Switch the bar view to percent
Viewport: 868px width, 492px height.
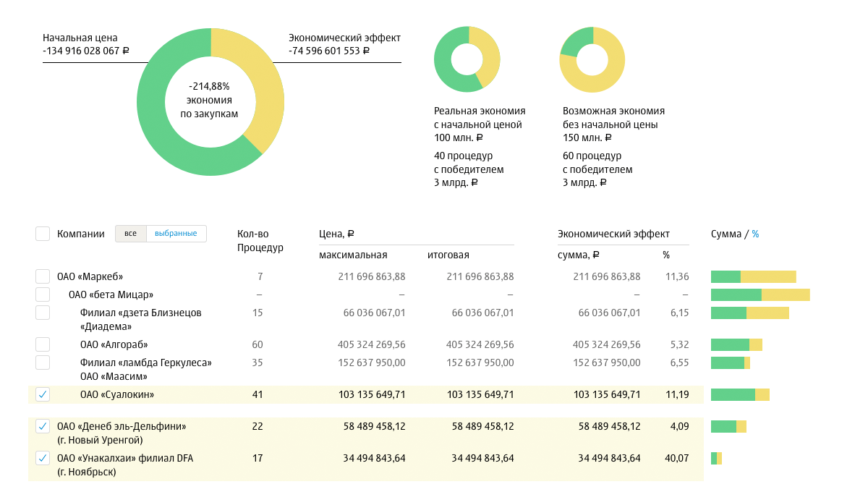coord(755,234)
